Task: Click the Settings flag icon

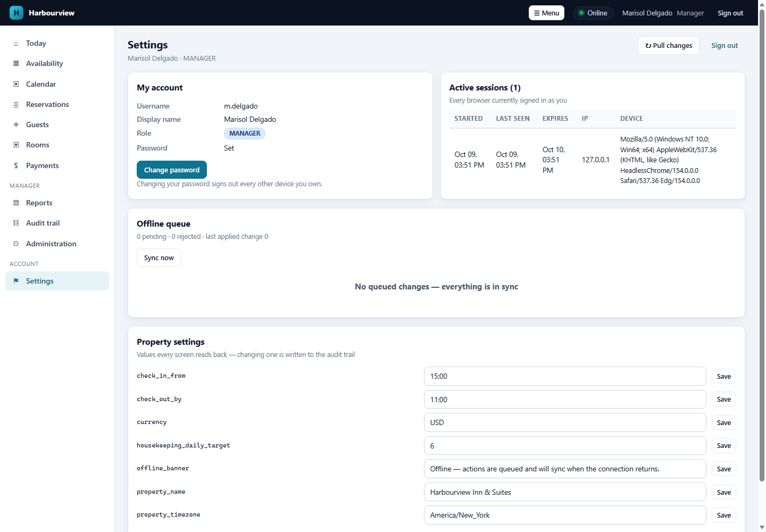Action: (x=16, y=281)
